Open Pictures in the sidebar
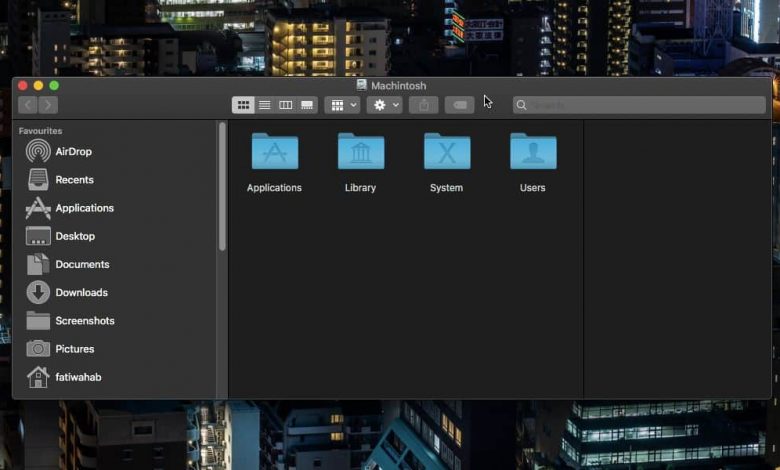Image resolution: width=780 pixels, height=470 pixels. coord(60,349)
